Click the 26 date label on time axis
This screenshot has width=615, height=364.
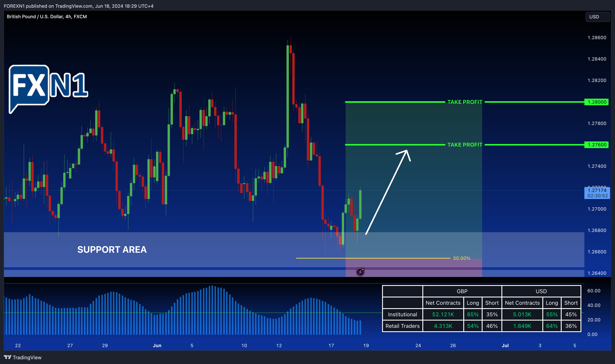453,345
